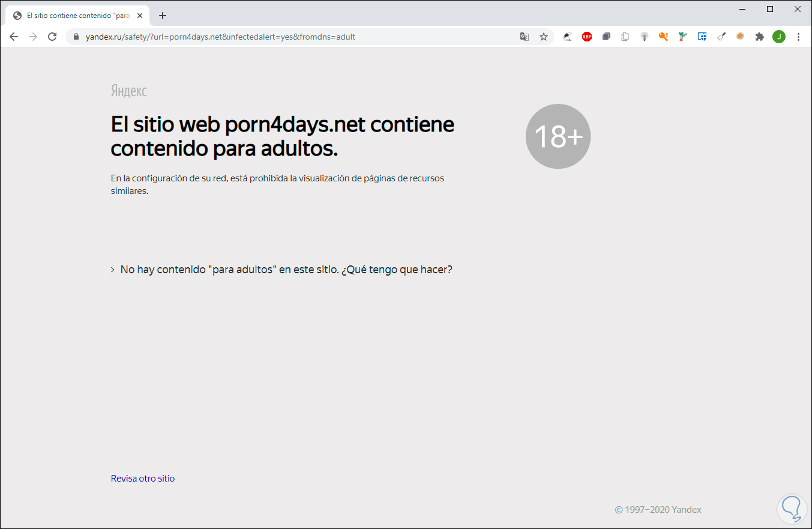Click the copy pages extension icon
812x529 pixels.
(x=625, y=37)
